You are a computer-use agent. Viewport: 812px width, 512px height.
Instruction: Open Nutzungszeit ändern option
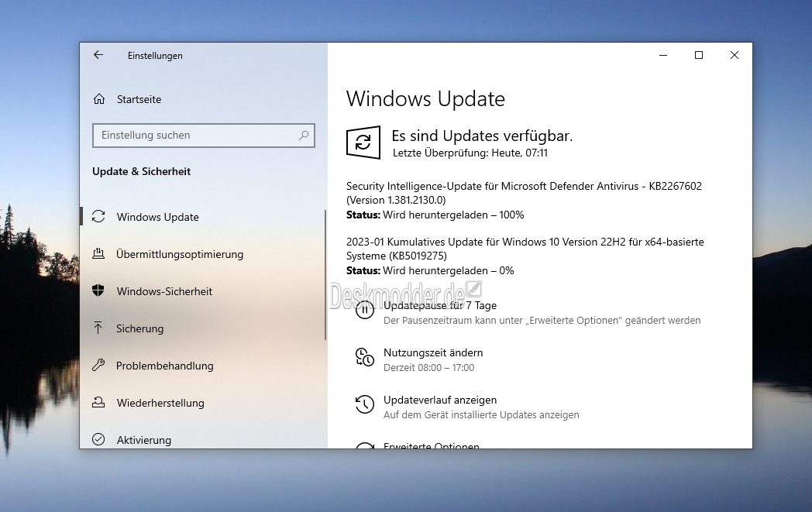point(433,352)
